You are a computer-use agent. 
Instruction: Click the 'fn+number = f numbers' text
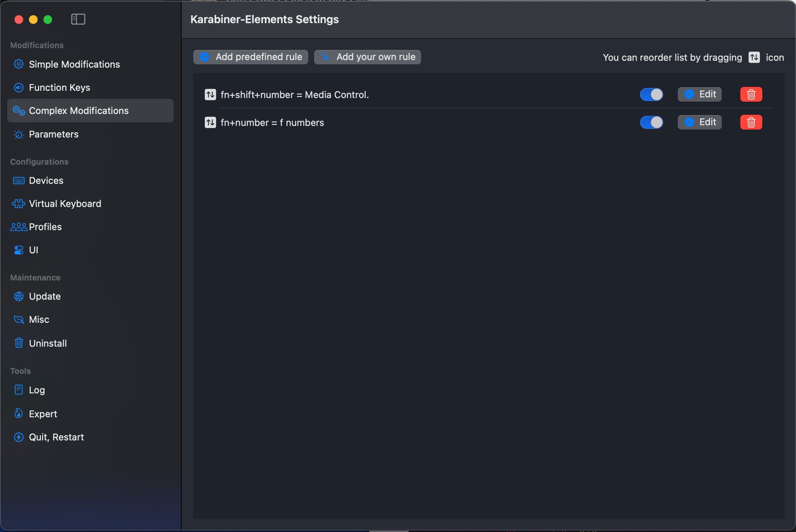coord(272,123)
